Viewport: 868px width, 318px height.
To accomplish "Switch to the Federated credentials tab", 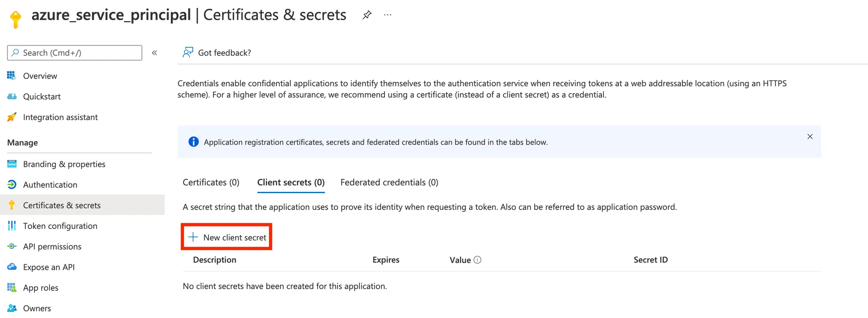I will 389,182.
